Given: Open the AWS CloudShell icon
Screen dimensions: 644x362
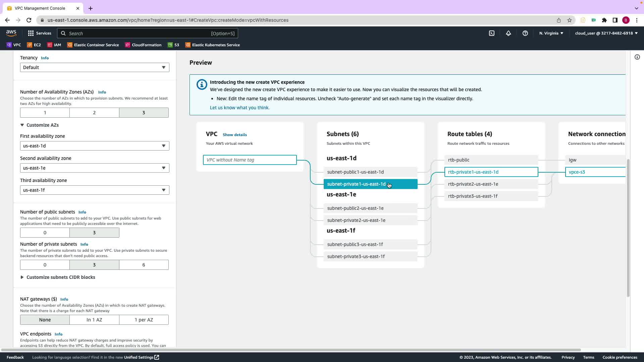Looking at the screenshot, I should (492, 33).
